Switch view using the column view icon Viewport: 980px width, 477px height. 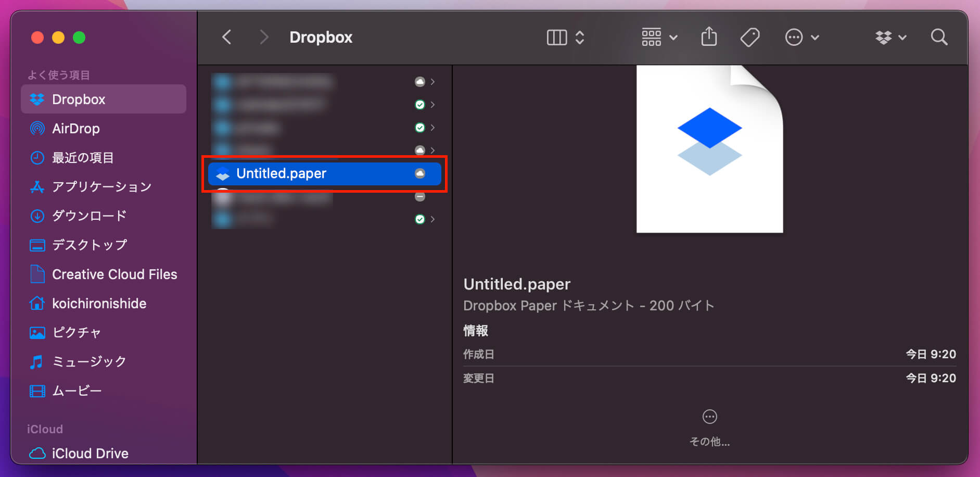(x=556, y=37)
